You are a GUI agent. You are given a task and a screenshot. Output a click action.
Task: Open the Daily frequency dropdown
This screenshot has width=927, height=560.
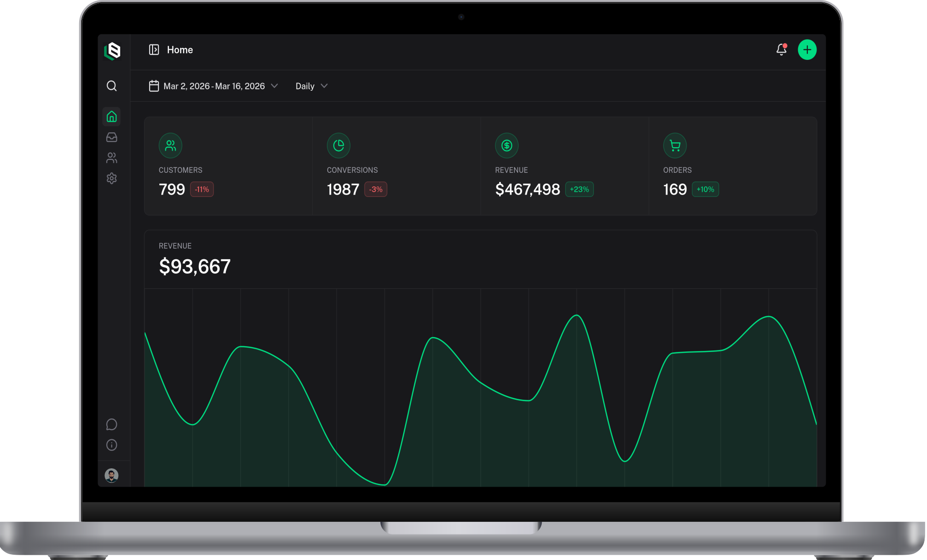311,86
